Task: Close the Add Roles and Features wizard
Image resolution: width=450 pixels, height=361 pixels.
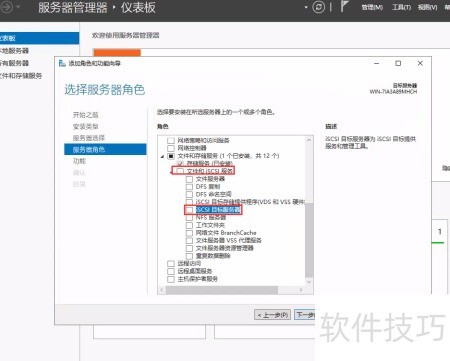Action: tap(420, 63)
